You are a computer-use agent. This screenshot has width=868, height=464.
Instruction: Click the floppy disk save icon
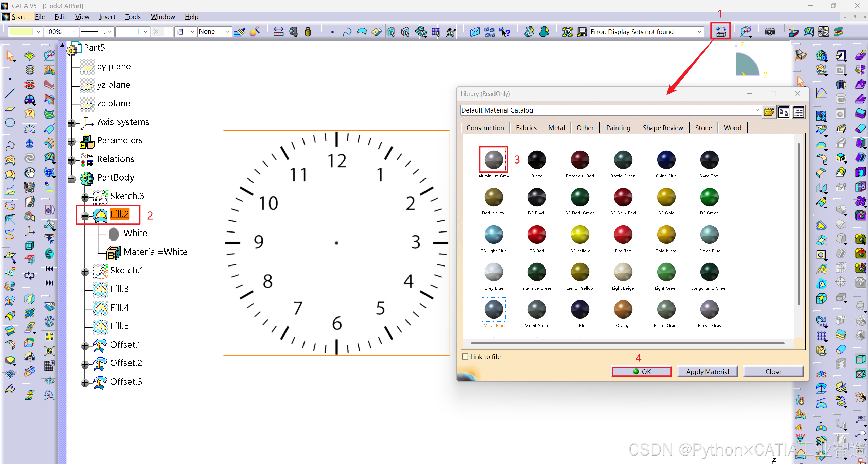tap(582, 32)
